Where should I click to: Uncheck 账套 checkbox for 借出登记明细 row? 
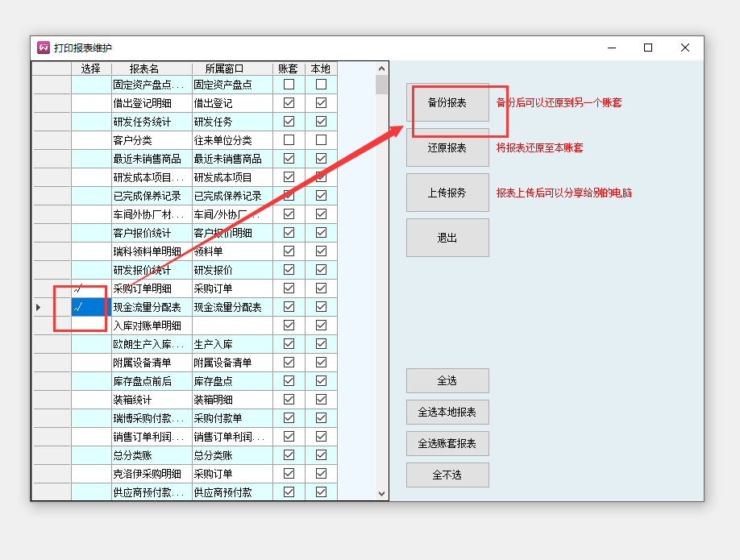[x=289, y=103]
